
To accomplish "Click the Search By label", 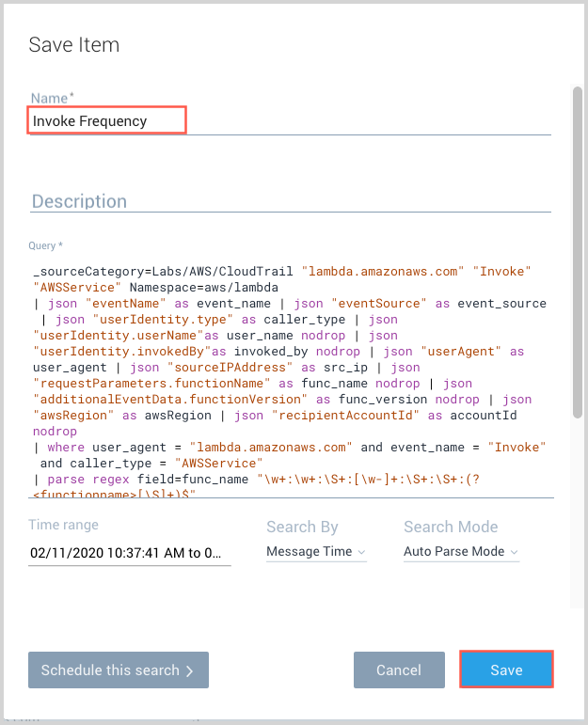I will 302,528.
